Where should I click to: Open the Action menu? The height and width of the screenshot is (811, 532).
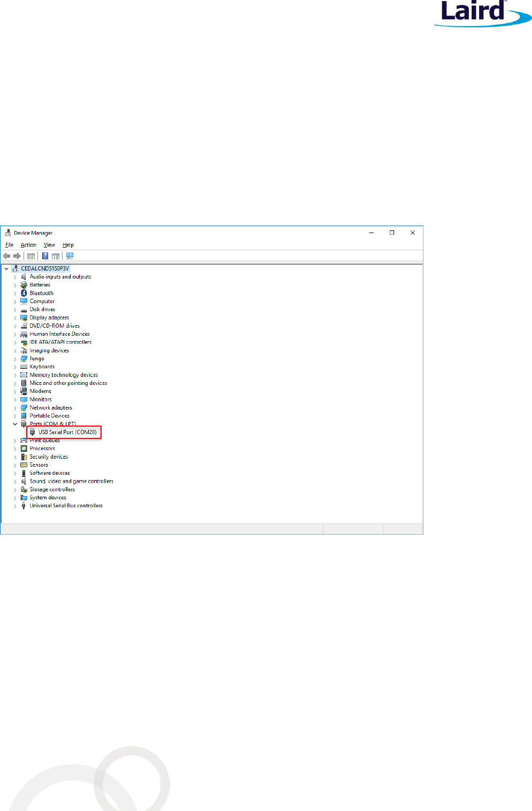29,245
